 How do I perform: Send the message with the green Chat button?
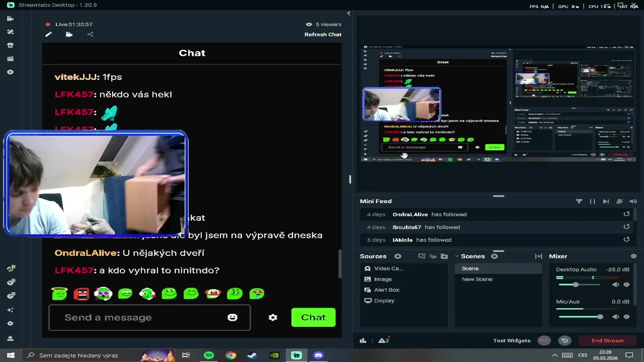tap(313, 317)
